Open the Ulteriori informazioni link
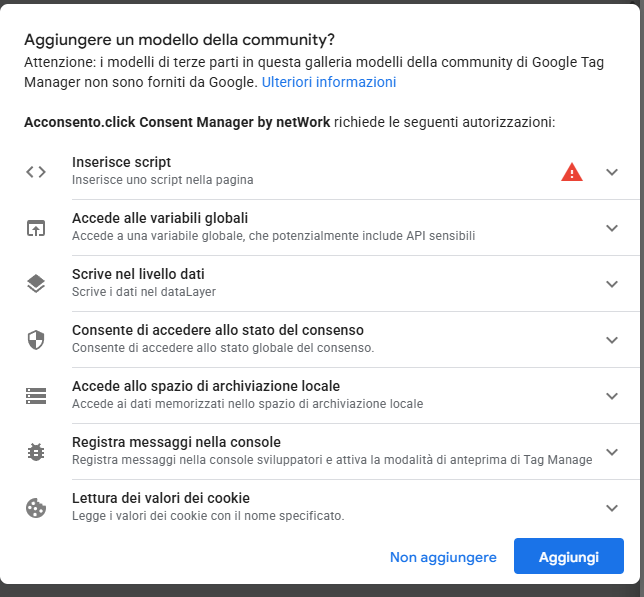The height and width of the screenshot is (597, 644). point(329,82)
